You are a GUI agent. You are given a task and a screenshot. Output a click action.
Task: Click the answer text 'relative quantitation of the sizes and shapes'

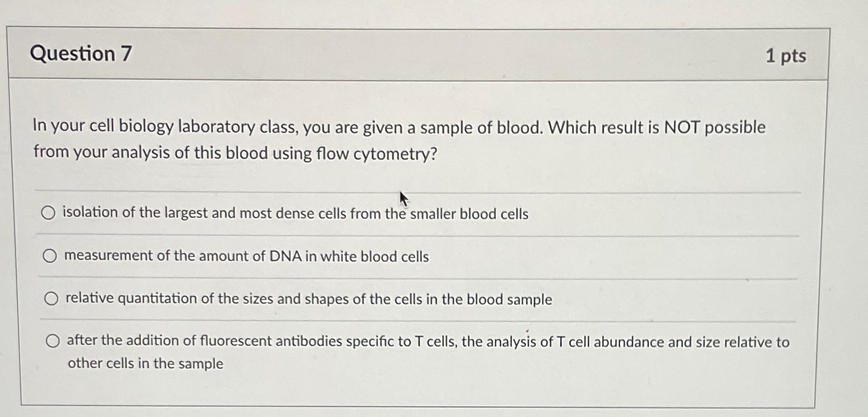(x=308, y=299)
